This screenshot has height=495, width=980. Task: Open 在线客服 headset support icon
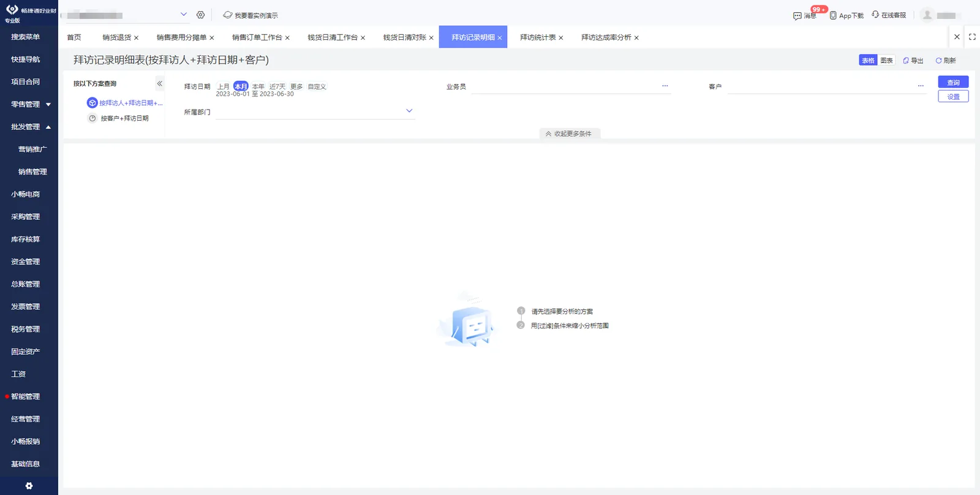[x=875, y=15]
